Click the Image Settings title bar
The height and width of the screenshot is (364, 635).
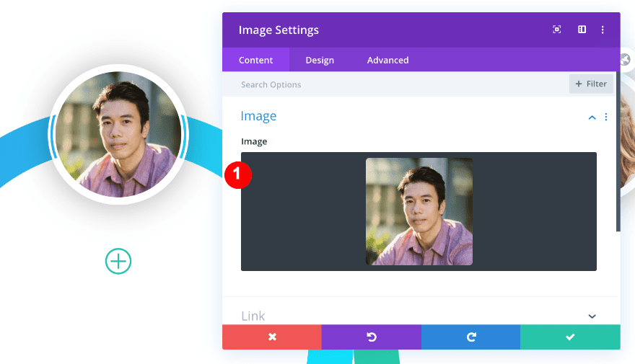pyautogui.click(x=421, y=30)
